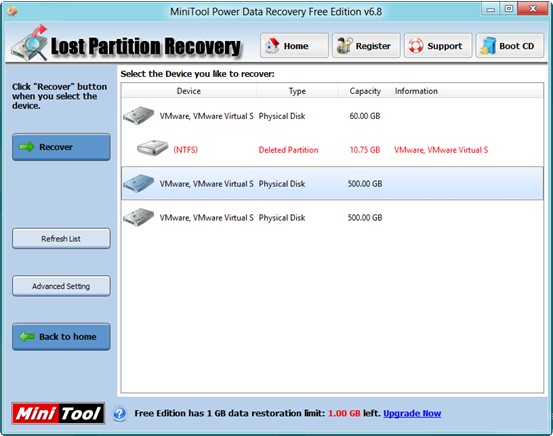Click Refresh List button
The width and height of the screenshot is (553, 436).
click(61, 239)
